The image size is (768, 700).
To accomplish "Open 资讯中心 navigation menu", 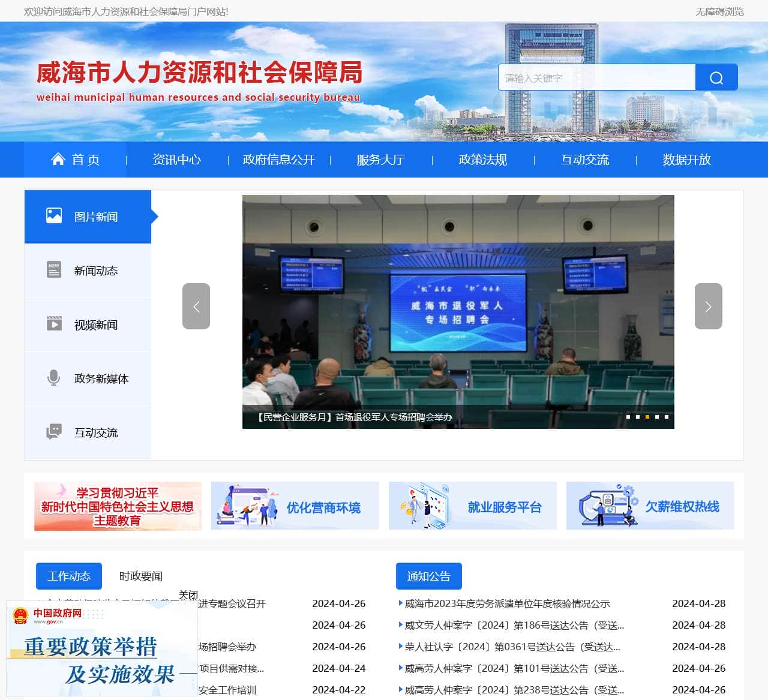I will pos(176,160).
